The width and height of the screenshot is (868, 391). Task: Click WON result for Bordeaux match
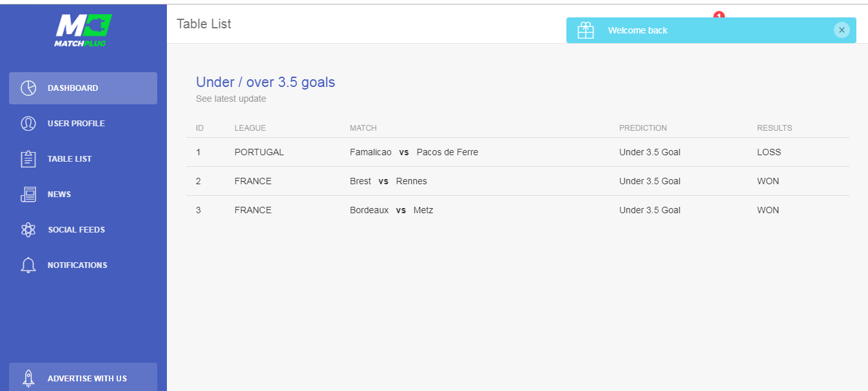coord(768,210)
